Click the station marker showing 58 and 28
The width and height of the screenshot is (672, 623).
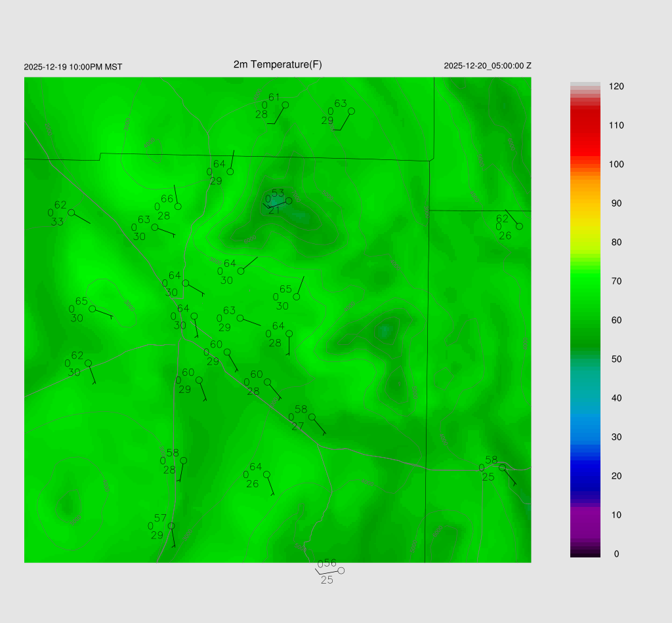183,460
